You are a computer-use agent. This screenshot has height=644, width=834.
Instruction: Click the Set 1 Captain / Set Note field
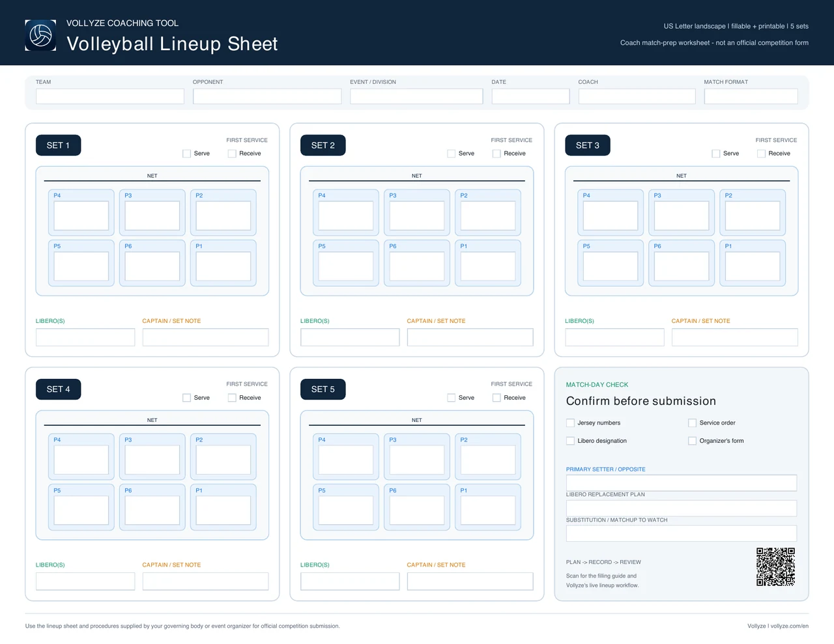tap(206, 337)
